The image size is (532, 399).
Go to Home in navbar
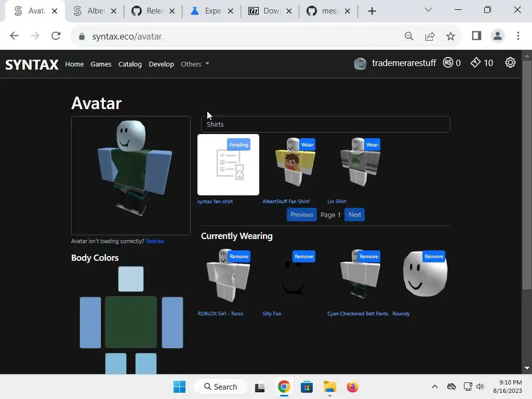tap(74, 64)
